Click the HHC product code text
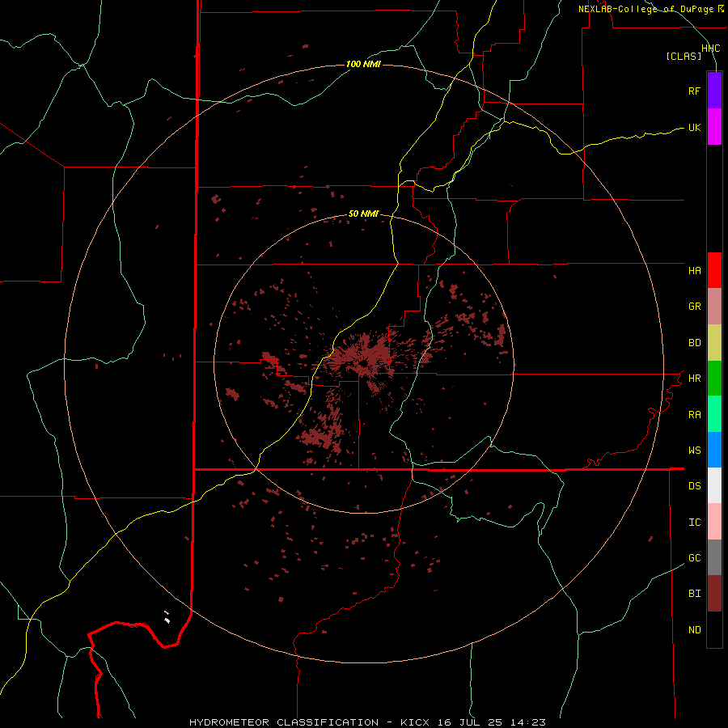The width and height of the screenshot is (728, 728). [x=710, y=49]
